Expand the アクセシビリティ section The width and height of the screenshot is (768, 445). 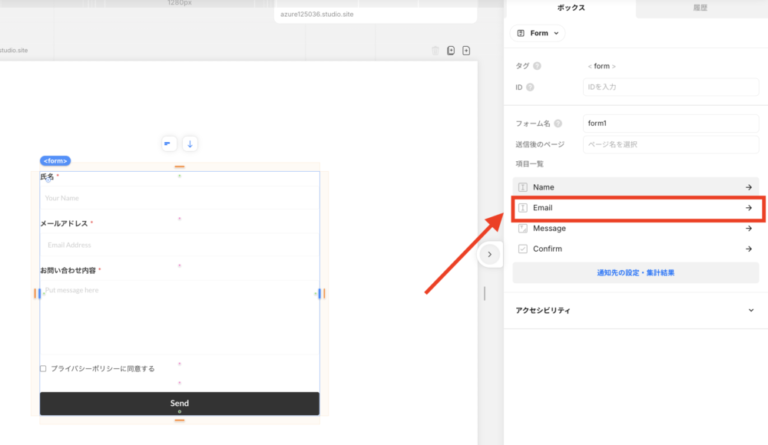coord(751,311)
